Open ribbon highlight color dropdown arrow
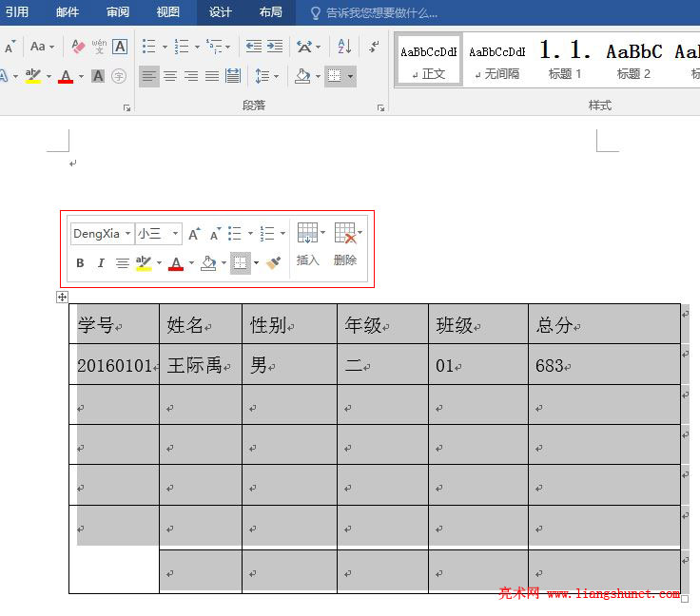The width and height of the screenshot is (700, 616). tap(49, 76)
